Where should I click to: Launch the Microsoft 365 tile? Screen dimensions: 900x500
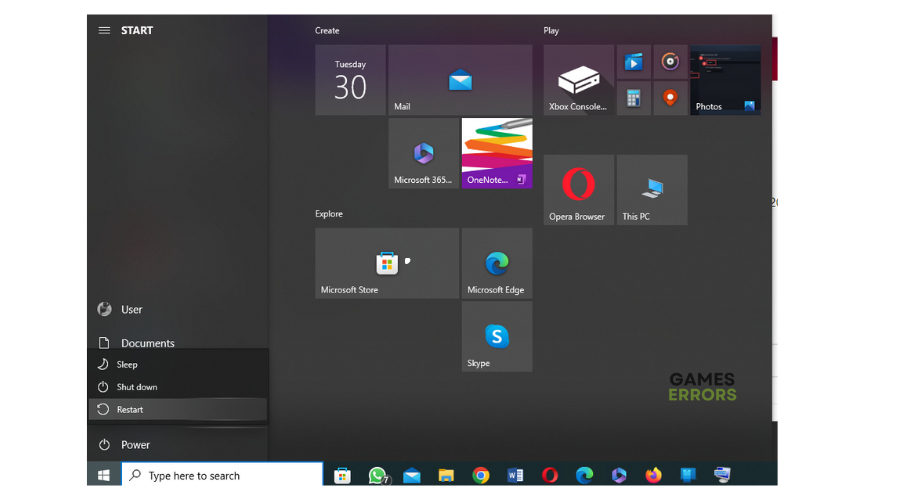pos(424,153)
